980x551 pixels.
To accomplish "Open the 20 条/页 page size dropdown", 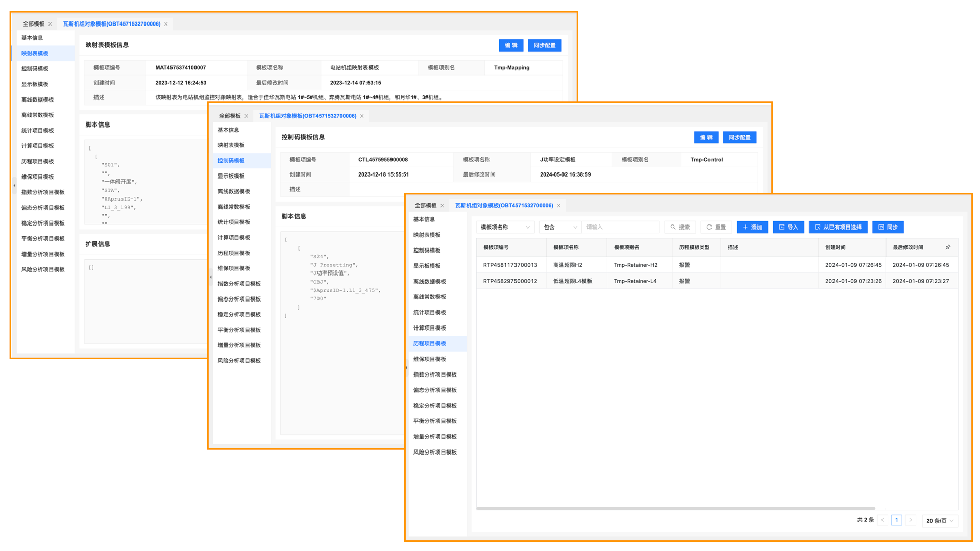I will point(940,521).
